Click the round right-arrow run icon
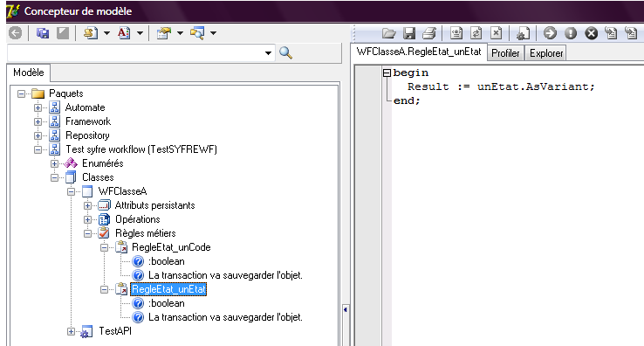This screenshot has height=346, width=644. click(x=550, y=33)
